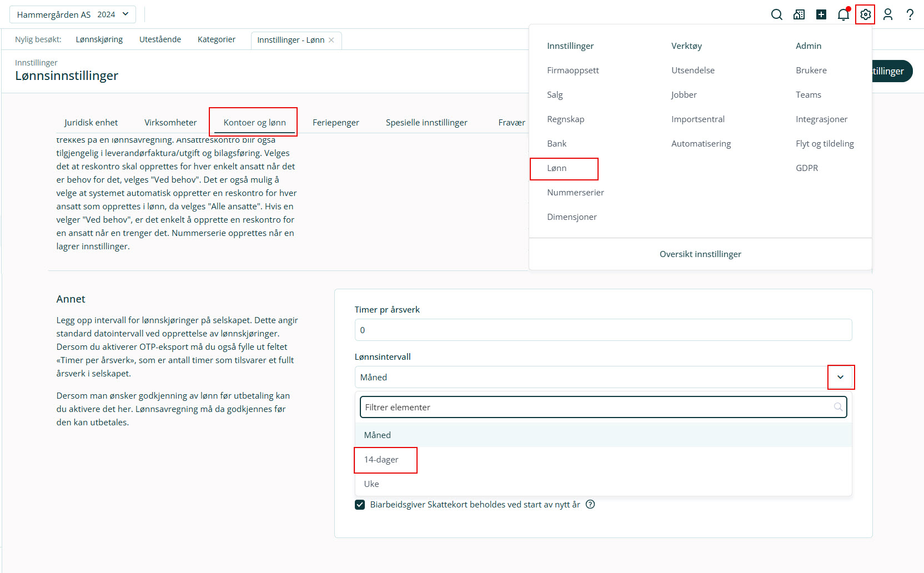Image resolution: width=924 pixels, height=573 pixels.
Task: Open Lønn settings menu item
Action: [557, 168]
